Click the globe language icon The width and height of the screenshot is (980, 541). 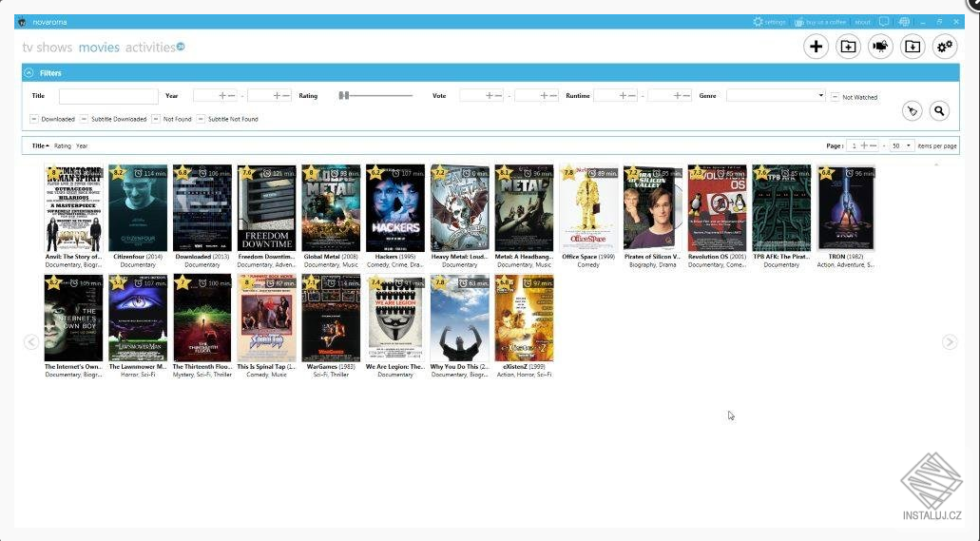pyautogui.click(x=904, y=22)
